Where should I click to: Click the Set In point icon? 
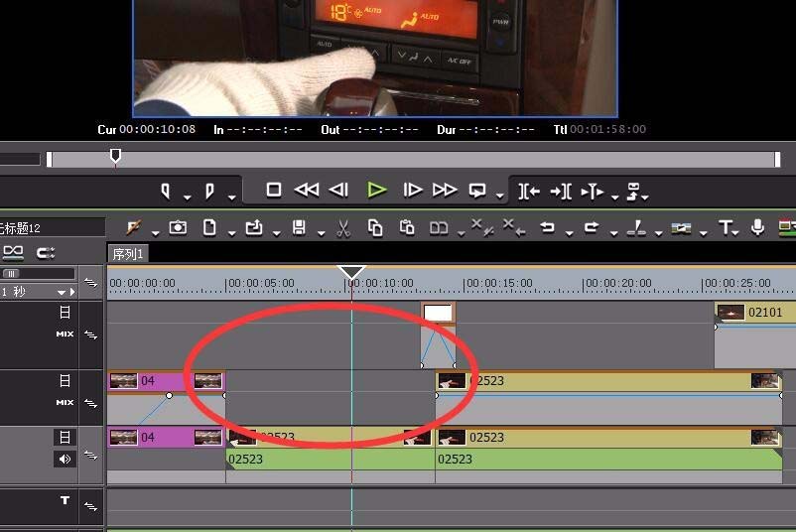[x=166, y=192]
